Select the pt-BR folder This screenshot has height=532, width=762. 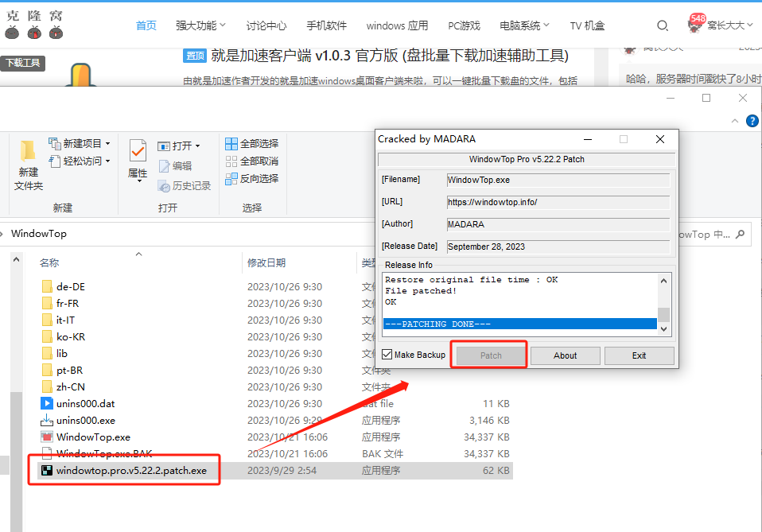click(69, 371)
